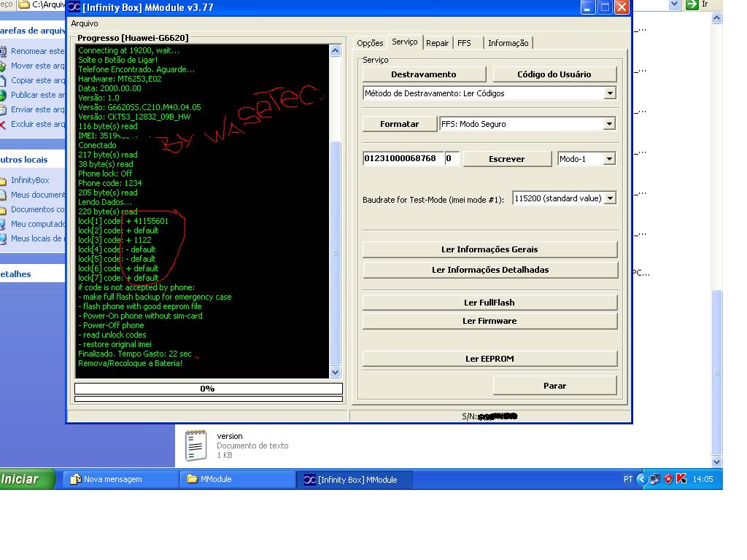Open the Modo-1 dropdown
This screenshot has height=560, width=747.
pos(609,158)
